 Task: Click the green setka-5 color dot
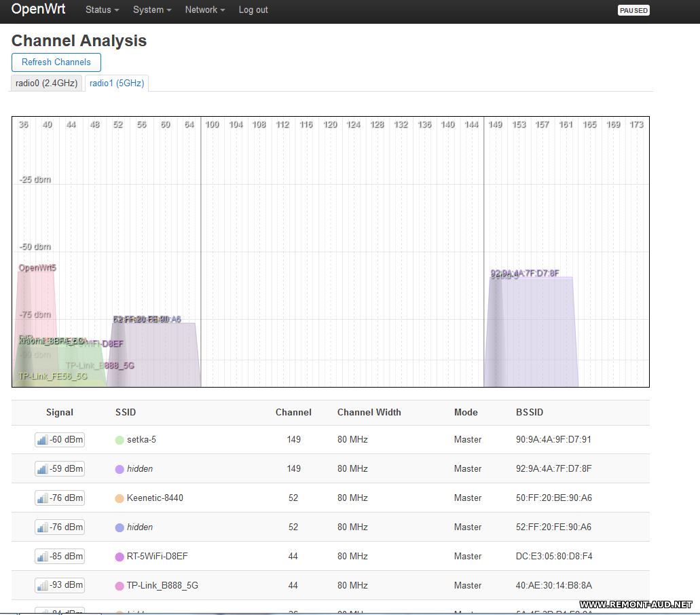[119, 440]
